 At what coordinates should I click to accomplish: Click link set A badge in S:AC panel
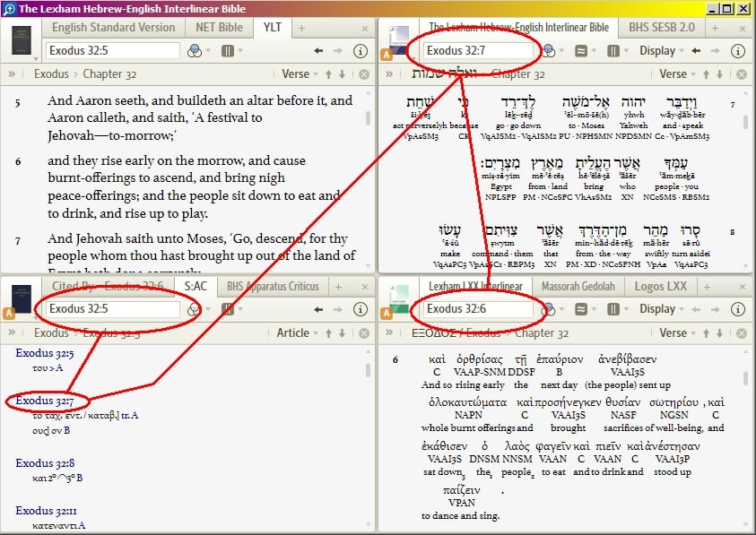pyautogui.click(x=9, y=314)
